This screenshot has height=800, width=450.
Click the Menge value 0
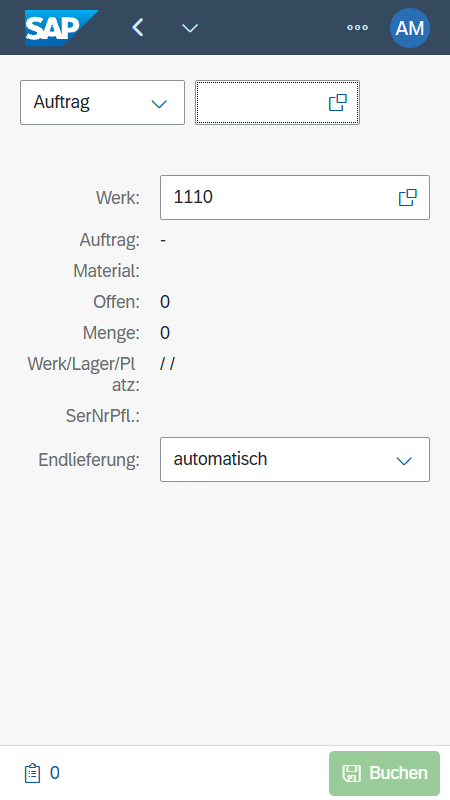(165, 333)
